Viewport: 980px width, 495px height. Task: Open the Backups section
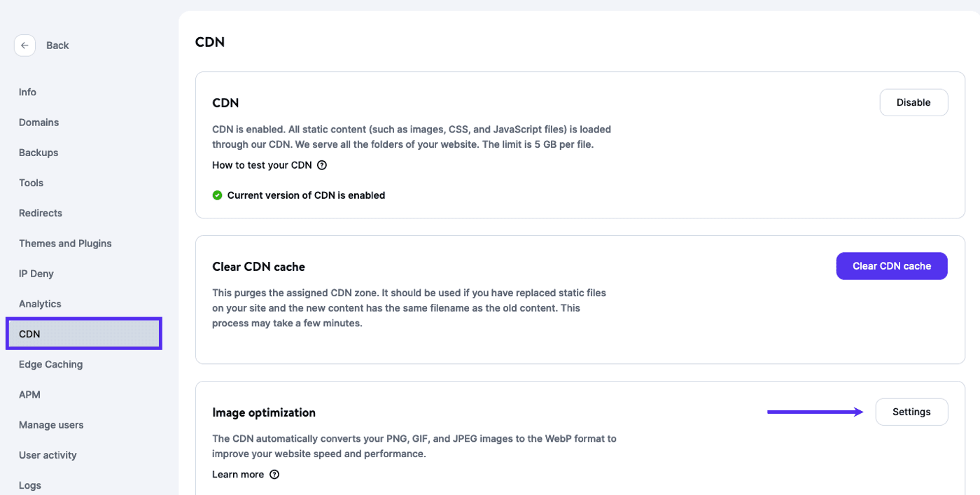coord(38,152)
